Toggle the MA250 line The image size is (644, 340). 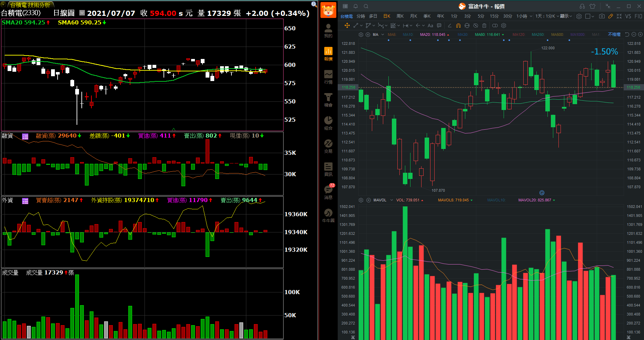tap(538, 34)
